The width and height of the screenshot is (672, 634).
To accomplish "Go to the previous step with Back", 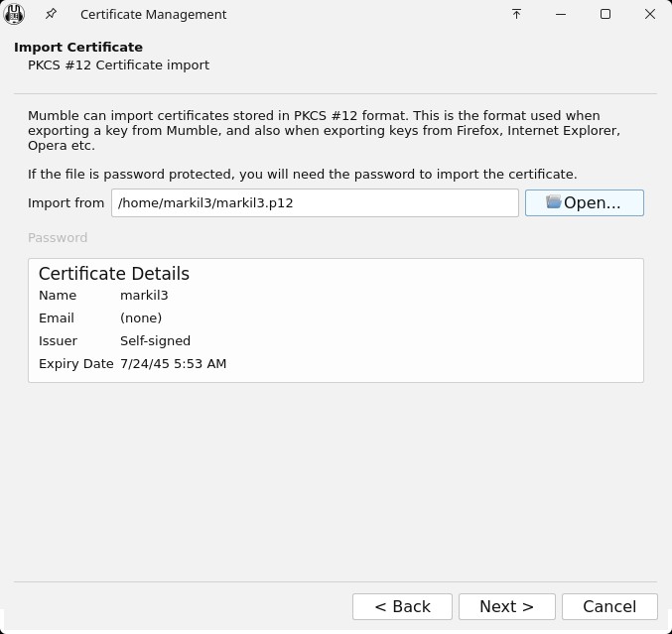I will click(x=402, y=606).
